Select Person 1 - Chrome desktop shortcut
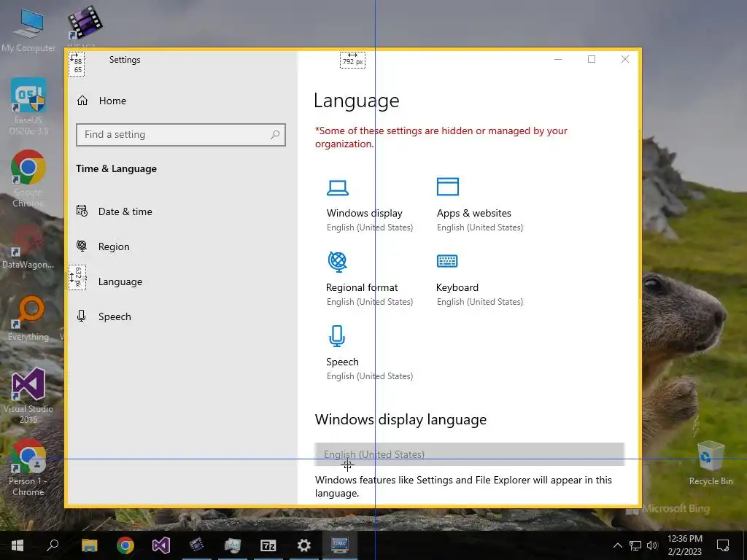 28,468
